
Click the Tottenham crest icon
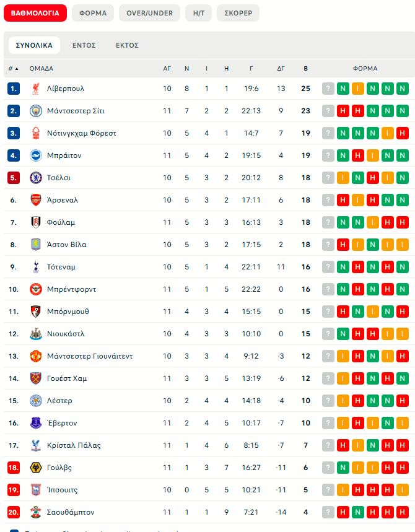[x=35, y=267]
